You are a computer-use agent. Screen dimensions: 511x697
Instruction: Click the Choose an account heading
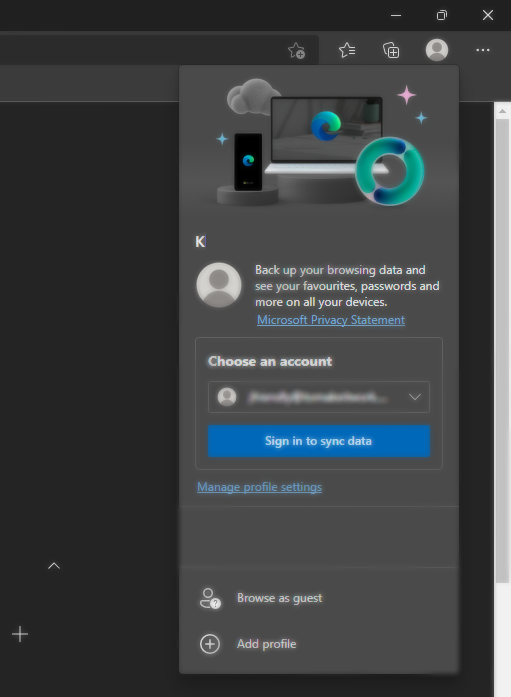pos(270,361)
